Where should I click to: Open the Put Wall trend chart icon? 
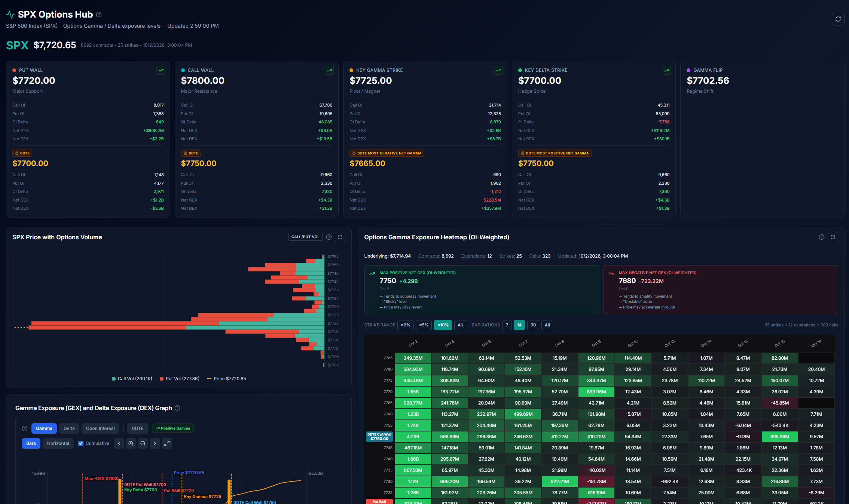[x=161, y=70]
